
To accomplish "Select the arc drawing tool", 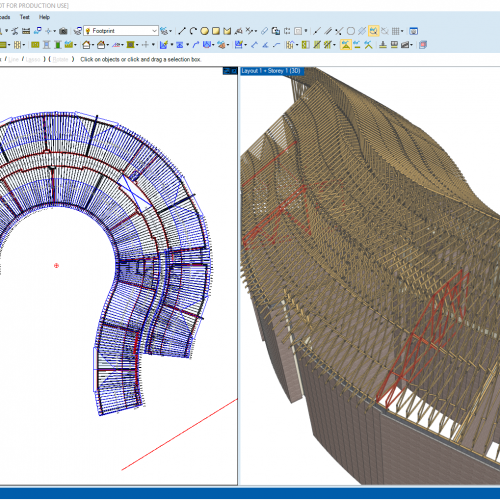I will (x=193, y=31).
